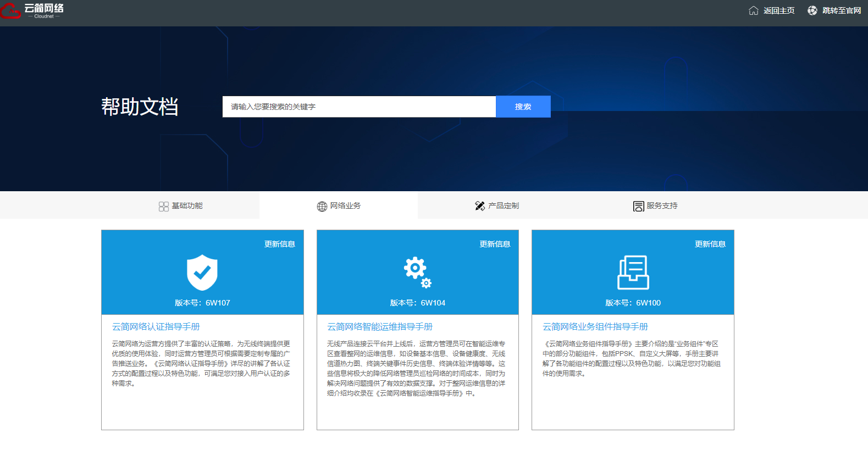Open the 云简网络智能运维指导手册 title link
Image resolution: width=868 pixels, height=461 pixels.
point(380,327)
